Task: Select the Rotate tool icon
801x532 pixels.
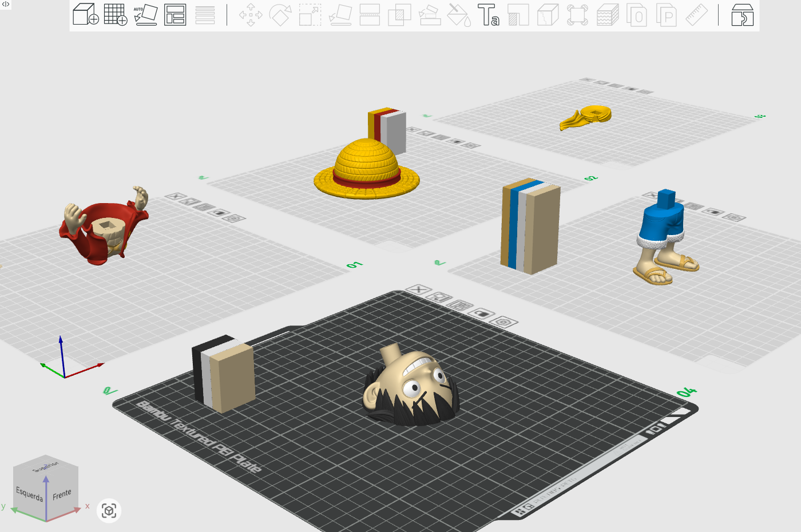Action: [280, 15]
